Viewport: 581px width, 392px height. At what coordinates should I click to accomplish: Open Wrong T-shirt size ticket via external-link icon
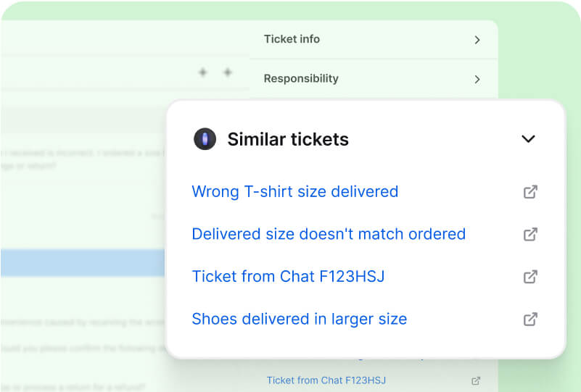[x=530, y=192]
